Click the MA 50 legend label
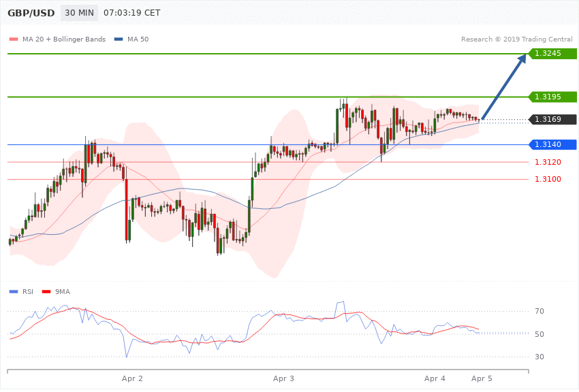 pyautogui.click(x=138, y=39)
